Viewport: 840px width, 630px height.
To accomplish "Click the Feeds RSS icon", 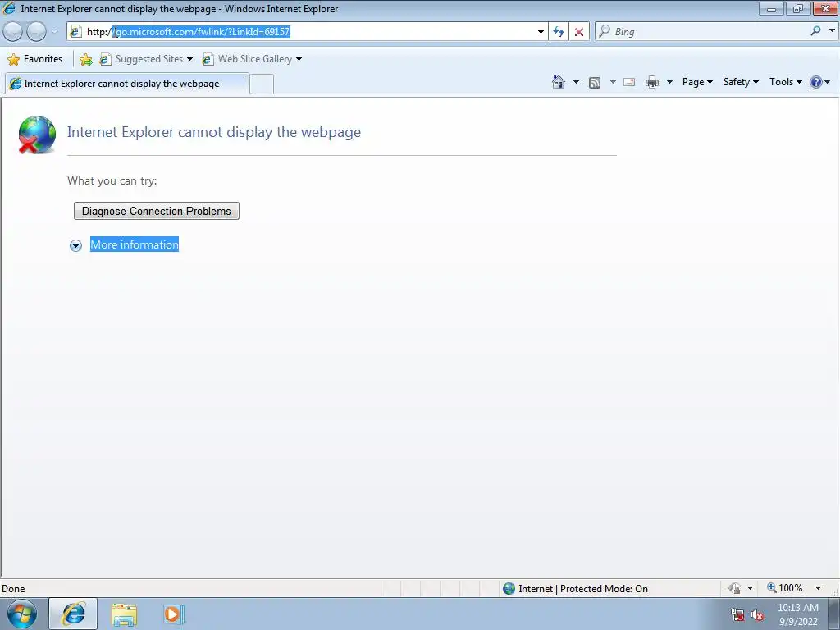I will coord(594,82).
